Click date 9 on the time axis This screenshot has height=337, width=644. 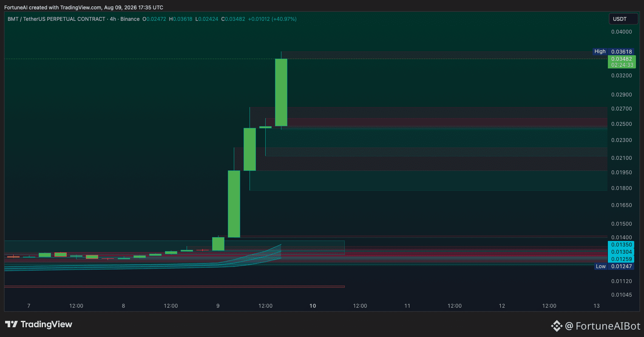[218, 306]
